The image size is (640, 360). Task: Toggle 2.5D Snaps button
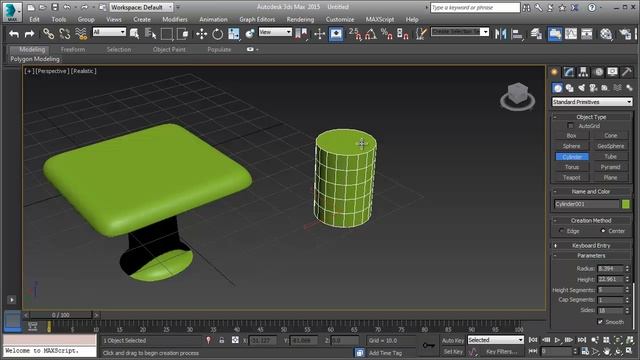(355, 34)
